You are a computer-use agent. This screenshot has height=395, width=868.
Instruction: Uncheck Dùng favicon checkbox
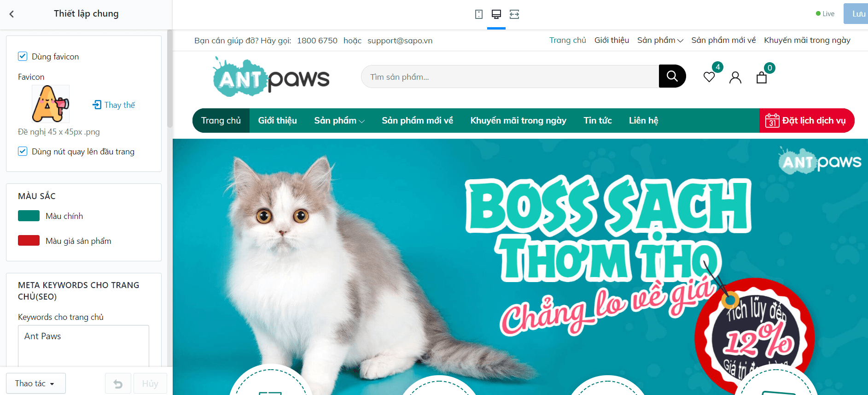point(23,56)
